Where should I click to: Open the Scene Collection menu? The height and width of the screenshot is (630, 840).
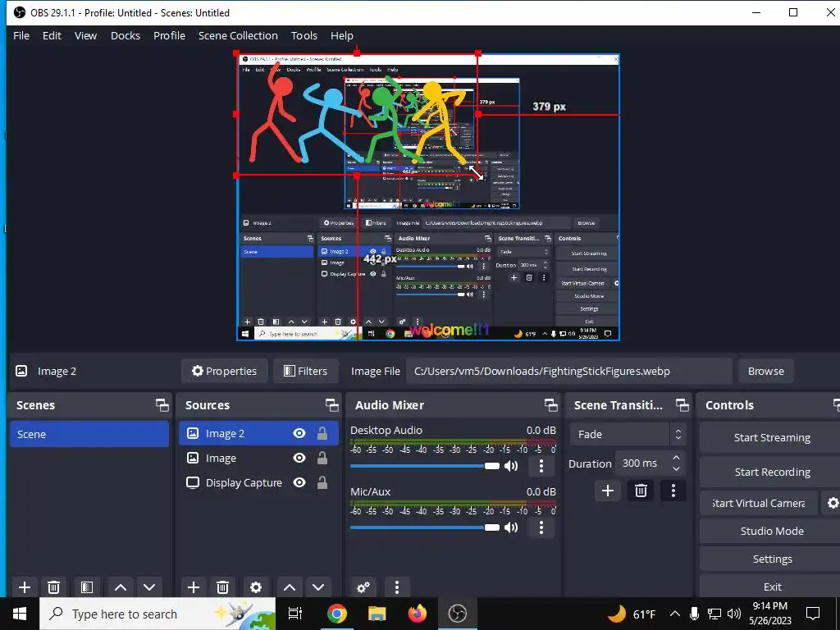point(238,35)
